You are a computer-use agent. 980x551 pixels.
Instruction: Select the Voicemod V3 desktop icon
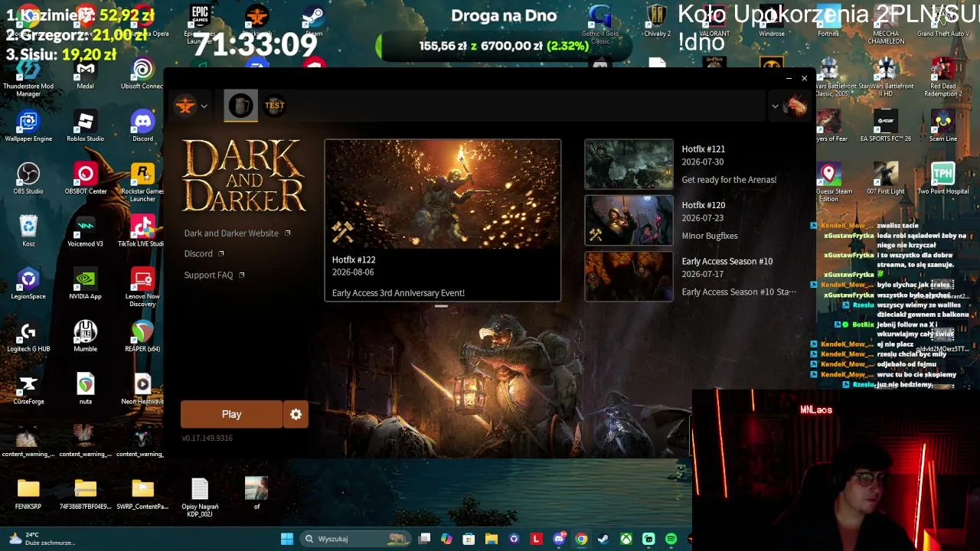(85, 231)
